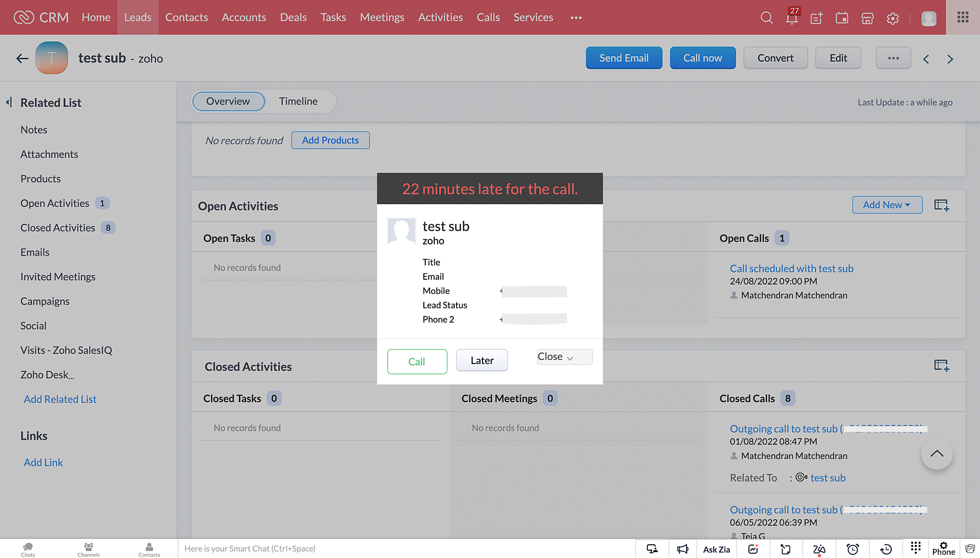Open the setup gear icon
The image size is (980, 558).
pos(893,18)
